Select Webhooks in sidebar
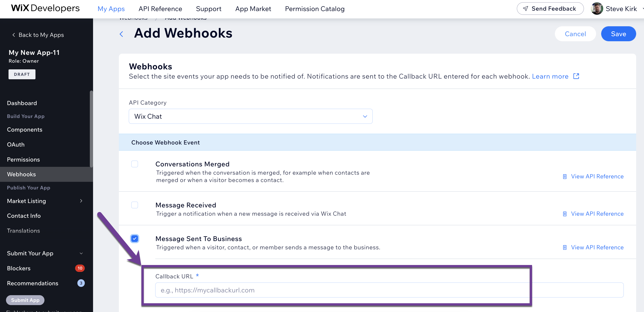This screenshot has width=644, height=312. pyautogui.click(x=47, y=174)
